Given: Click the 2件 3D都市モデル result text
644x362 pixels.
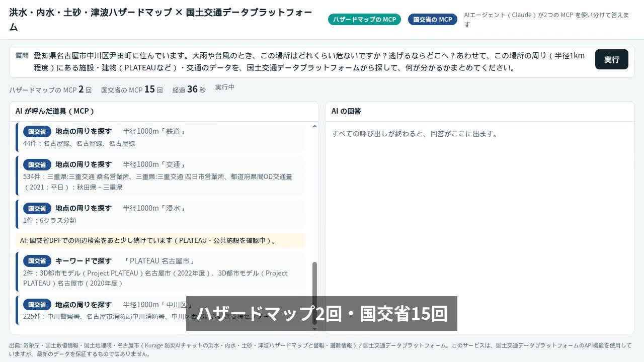Looking at the screenshot, I should [155, 278].
